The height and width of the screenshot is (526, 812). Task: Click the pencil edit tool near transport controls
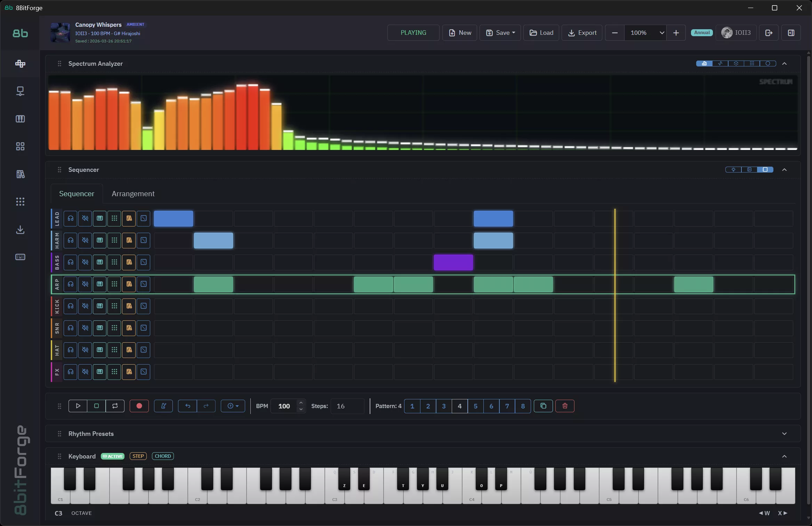(x=163, y=406)
